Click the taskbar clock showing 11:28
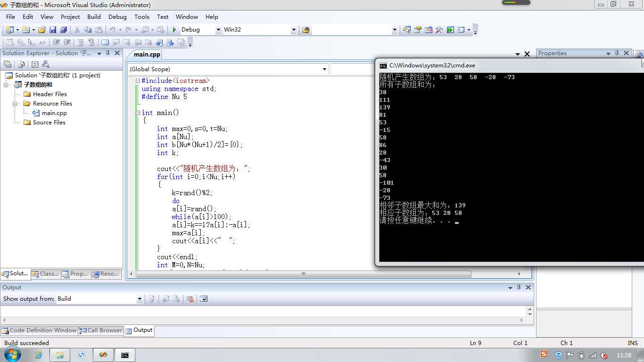 (624, 355)
